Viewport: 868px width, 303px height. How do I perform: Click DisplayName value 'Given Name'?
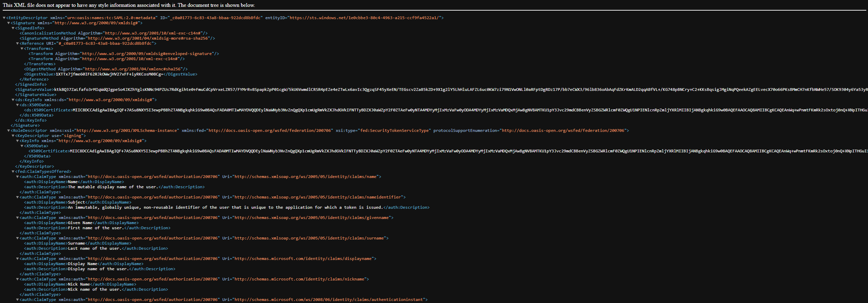pyautogui.click(x=80, y=223)
